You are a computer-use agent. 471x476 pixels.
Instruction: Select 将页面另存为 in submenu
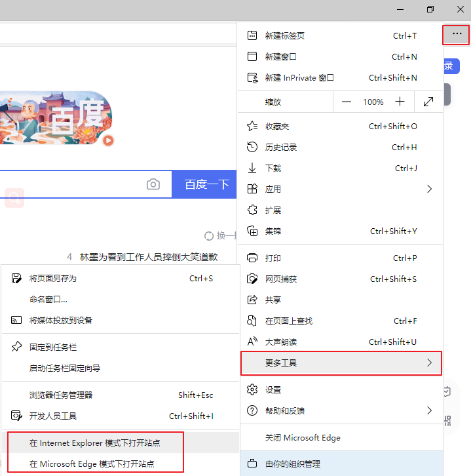(x=120, y=278)
